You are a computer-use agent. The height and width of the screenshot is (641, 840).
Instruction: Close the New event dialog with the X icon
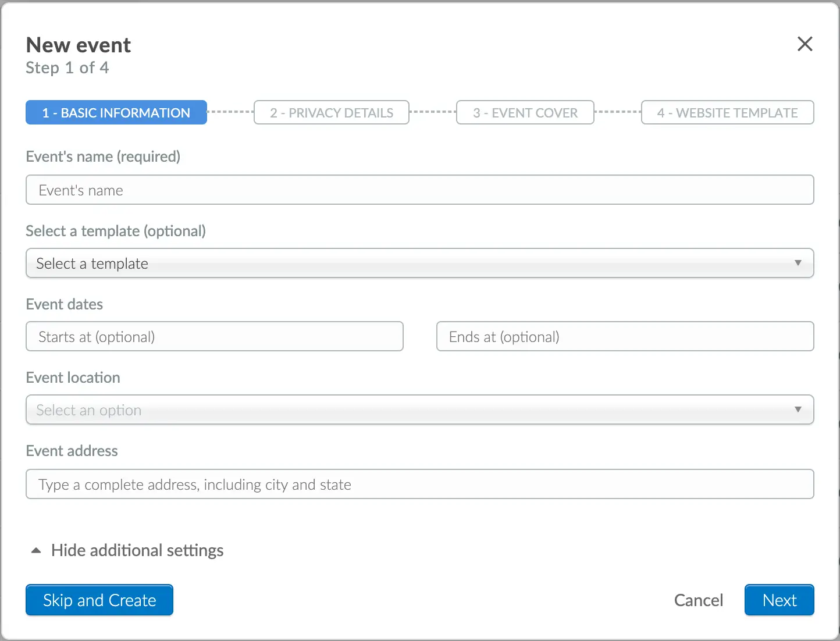pos(805,44)
